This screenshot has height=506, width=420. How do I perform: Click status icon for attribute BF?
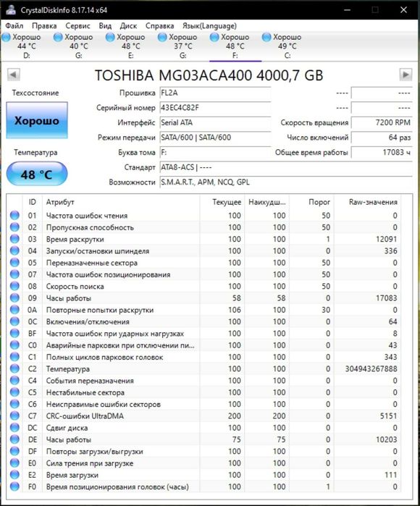point(14,334)
